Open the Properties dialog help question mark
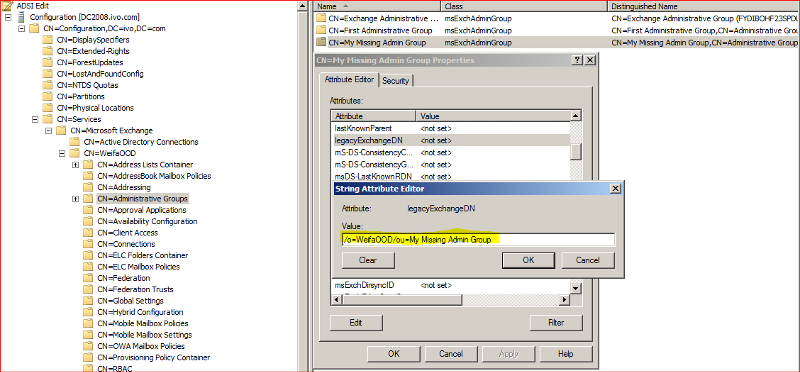The height and width of the screenshot is (372, 800). click(577, 60)
